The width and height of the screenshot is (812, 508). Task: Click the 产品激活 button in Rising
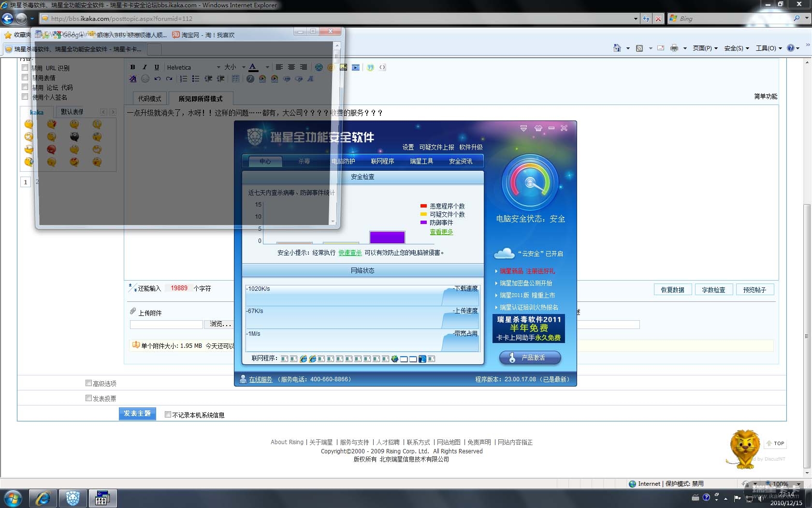pos(530,358)
